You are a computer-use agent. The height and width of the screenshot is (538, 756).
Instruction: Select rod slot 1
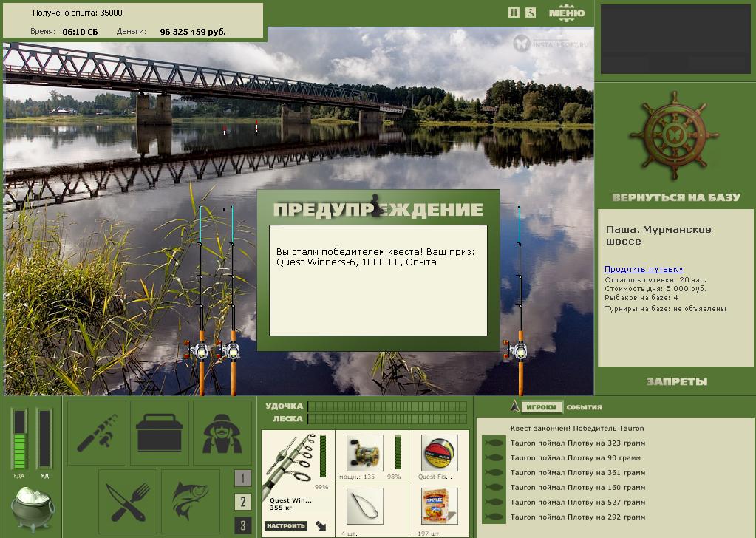(243, 478)
